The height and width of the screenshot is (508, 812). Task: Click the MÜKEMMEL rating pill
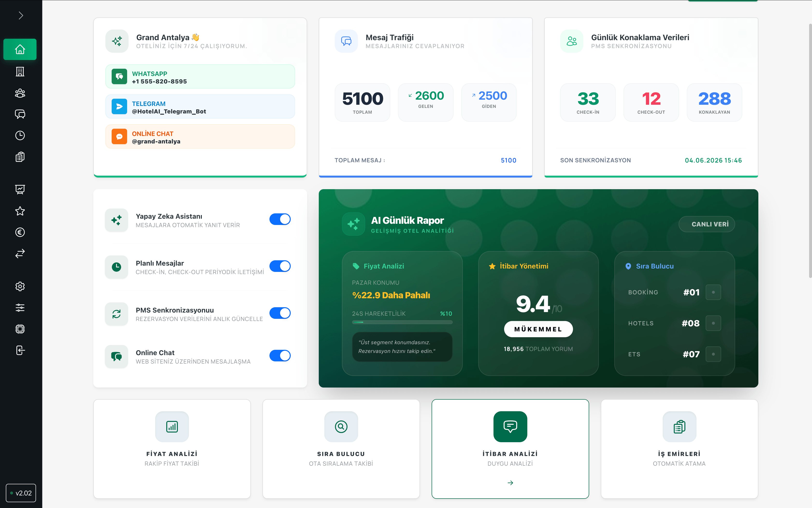[538, 329]
